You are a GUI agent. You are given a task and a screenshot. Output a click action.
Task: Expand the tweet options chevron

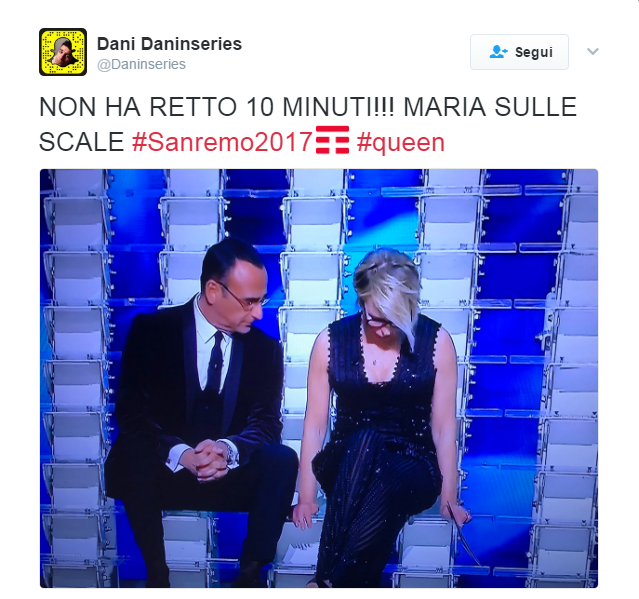pos(593,51)
